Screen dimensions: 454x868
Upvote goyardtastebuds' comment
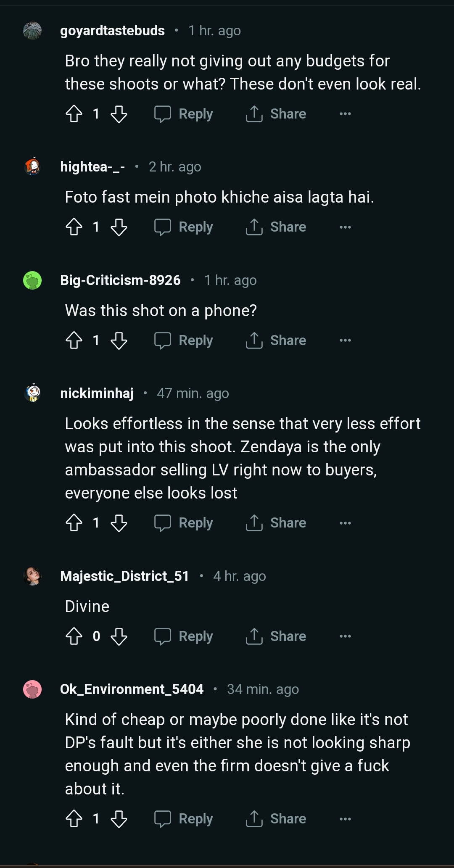pyautogui.click(x=74, y=114)
